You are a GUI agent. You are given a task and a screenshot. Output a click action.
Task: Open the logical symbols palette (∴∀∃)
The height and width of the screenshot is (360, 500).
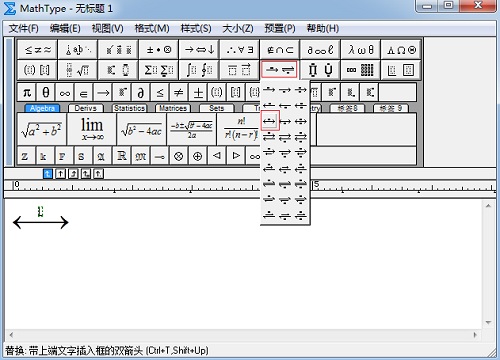point(239,50)
